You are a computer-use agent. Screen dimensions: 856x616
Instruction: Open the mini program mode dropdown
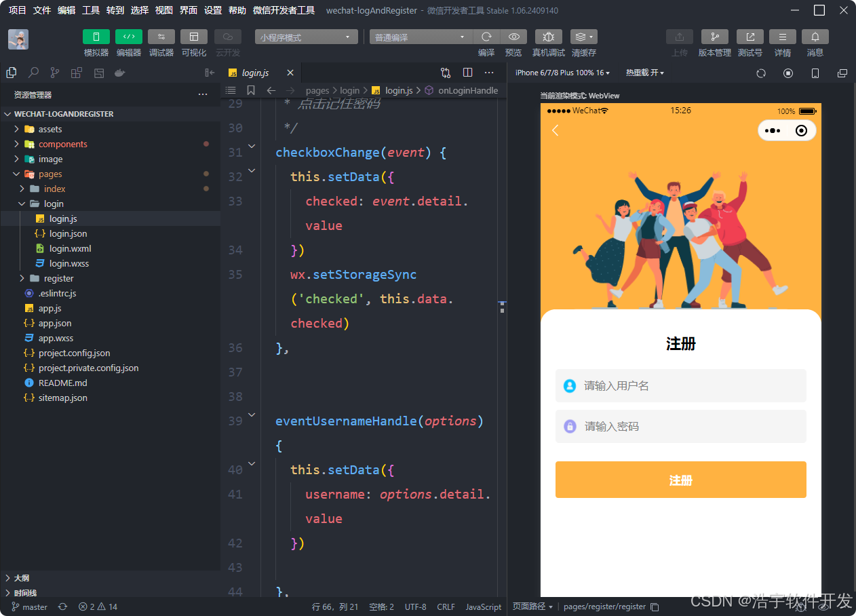(x=307, y=37)
